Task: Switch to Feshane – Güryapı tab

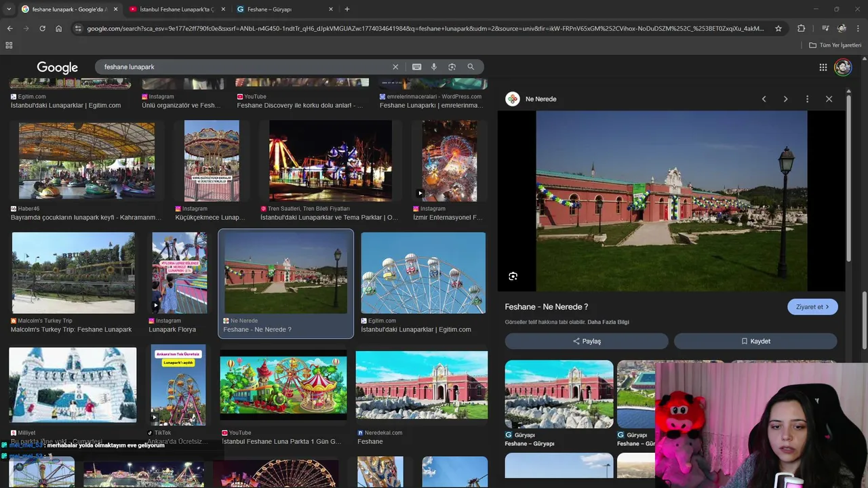Action: (284, 9)
